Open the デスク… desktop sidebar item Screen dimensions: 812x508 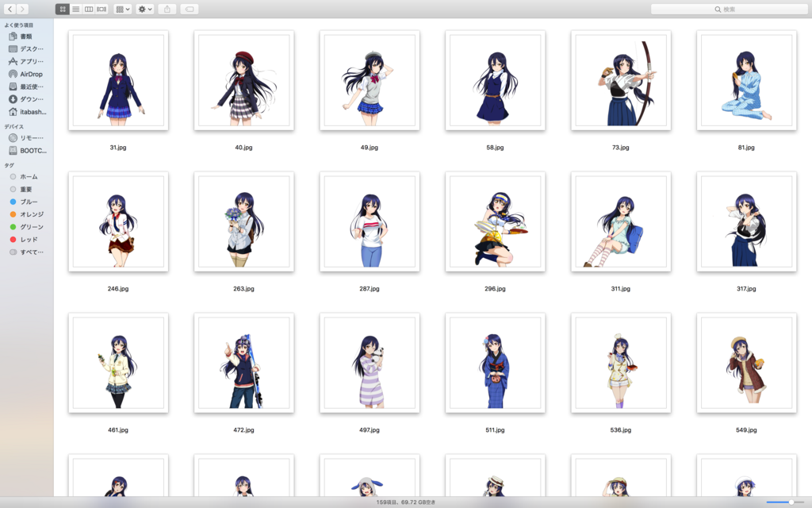point(26,48)
